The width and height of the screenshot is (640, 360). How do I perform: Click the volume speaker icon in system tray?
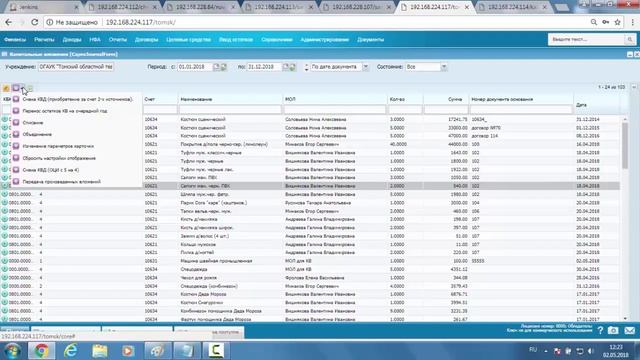(x=590, y=351)
